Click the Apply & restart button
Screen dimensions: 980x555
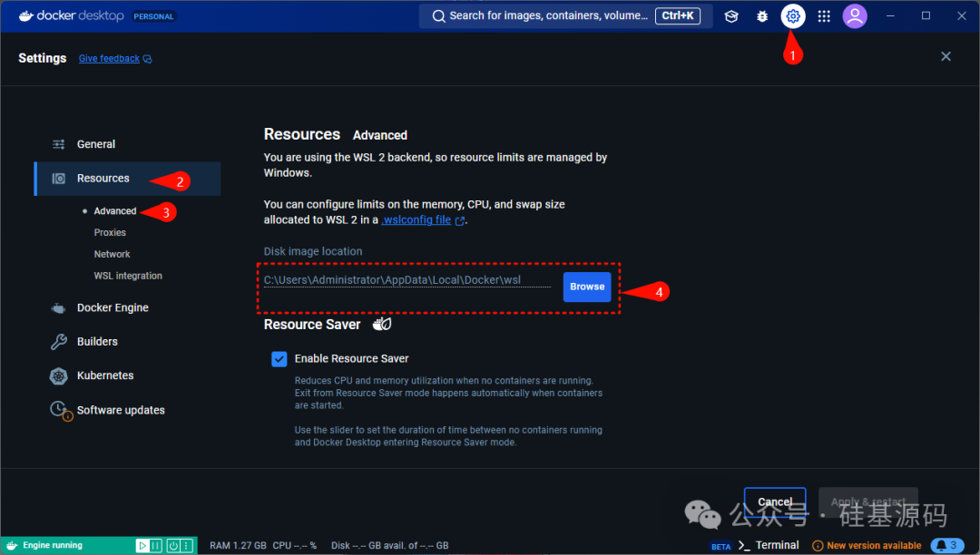[x=868, y=501]
